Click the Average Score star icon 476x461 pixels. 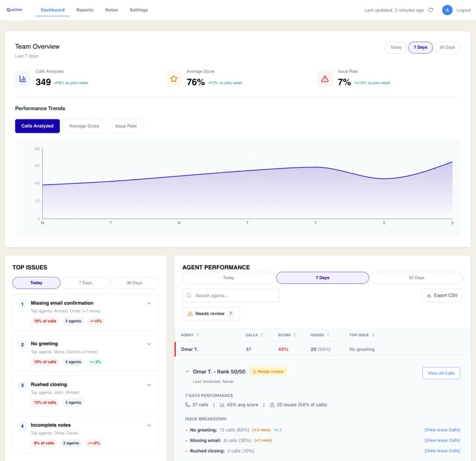point(174,79)
